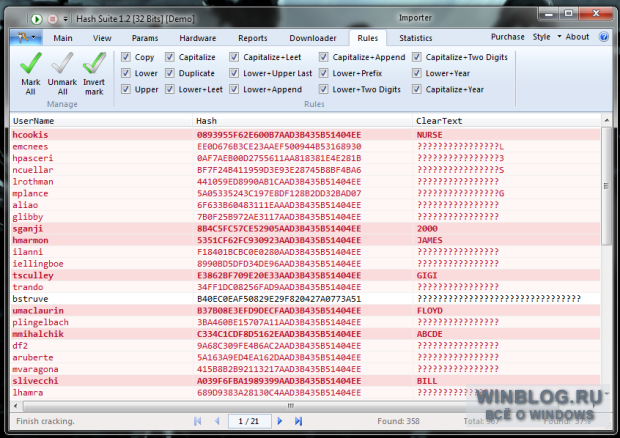Uncheck Capitalize+Leet rule

click(234, 57)
